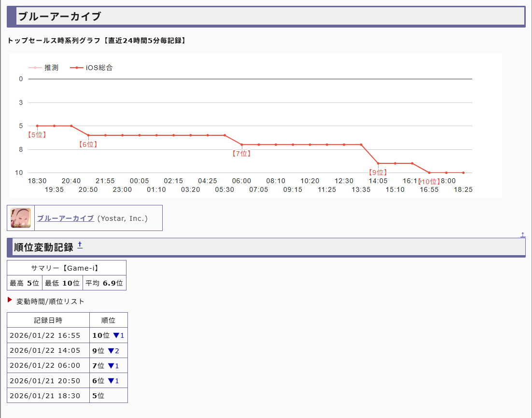Click the 【9位】 label on the chart
The height and width of the screenshot is (418, 532).
[378, 173]
